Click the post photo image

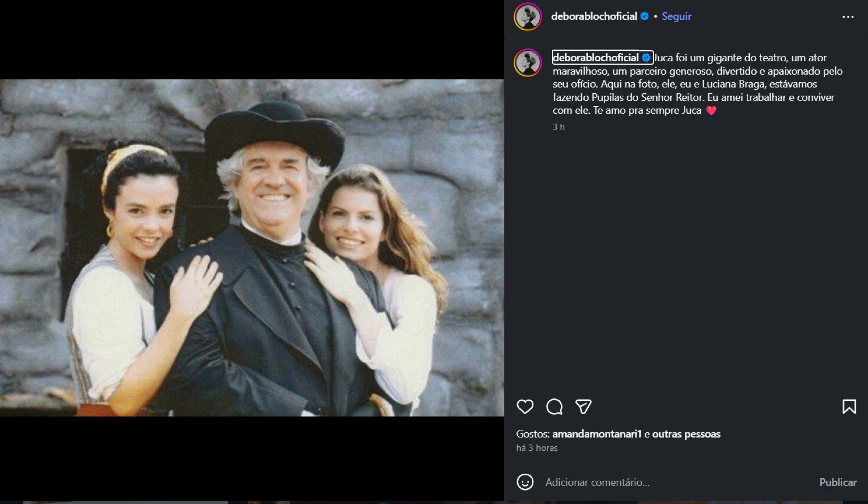252,248
